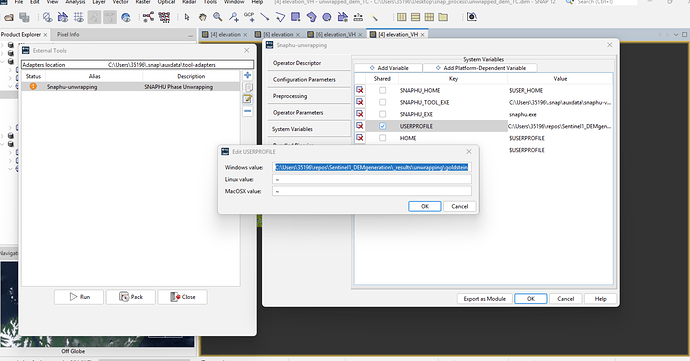Expand the first product tree node
Image resolution: width=690 pixels, height=361 pixels.
tap(2, 45)
